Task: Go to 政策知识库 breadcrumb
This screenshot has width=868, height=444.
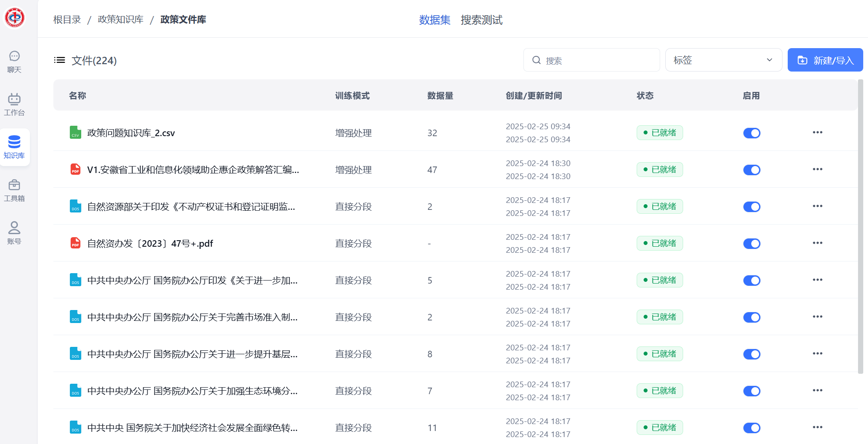Action: pyautogui.click(x=121, y=20)
